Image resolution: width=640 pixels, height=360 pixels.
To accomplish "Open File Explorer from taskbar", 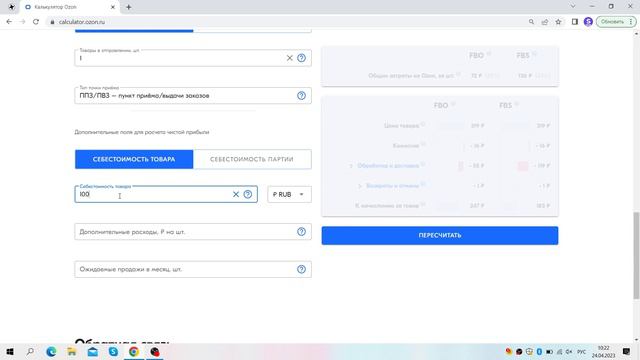I will point(72,351).
